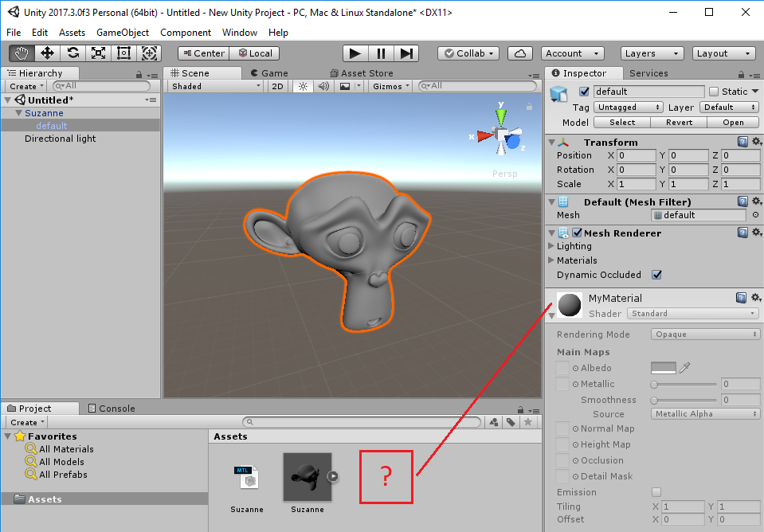Click the Albedo eyedropper icon
Viewport: 764px width, 532px height.
tap(684, 367)
